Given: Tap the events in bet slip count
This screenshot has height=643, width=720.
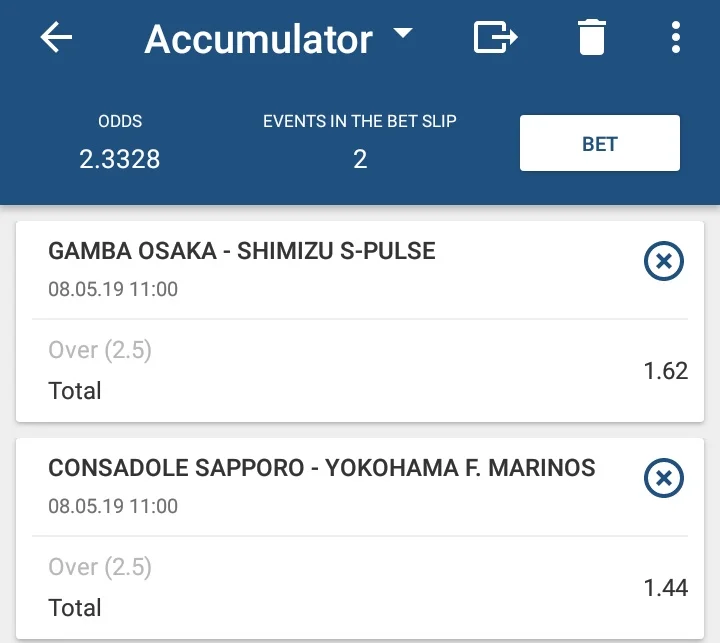Looking at the screenshot, I should [360, 159].
